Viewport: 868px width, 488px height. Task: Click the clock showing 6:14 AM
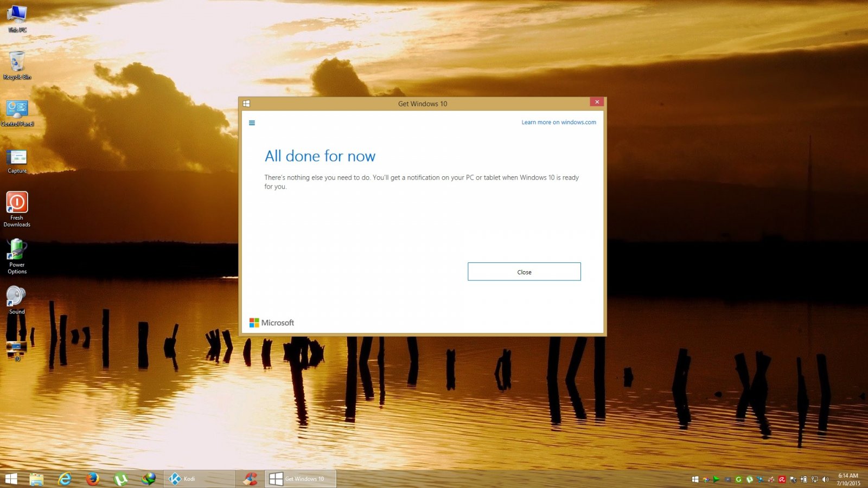tap(848, 479)
